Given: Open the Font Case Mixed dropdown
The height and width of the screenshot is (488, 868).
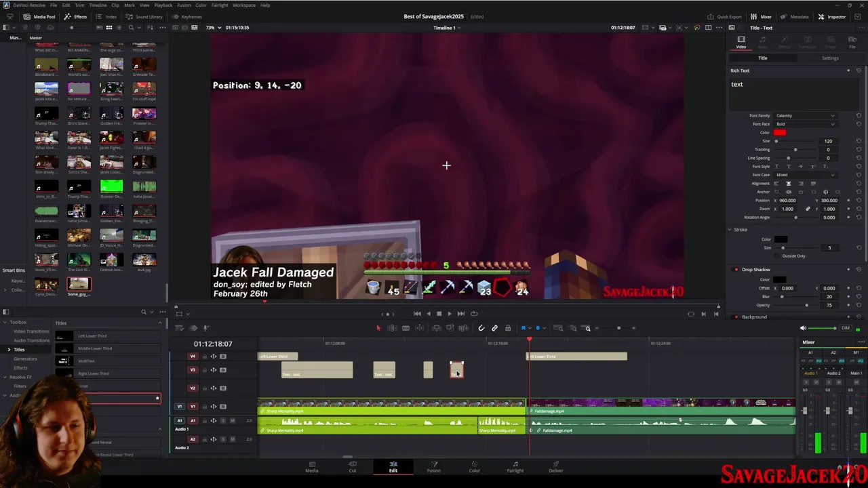Looking at the screenshot, I should pos(805,175).
